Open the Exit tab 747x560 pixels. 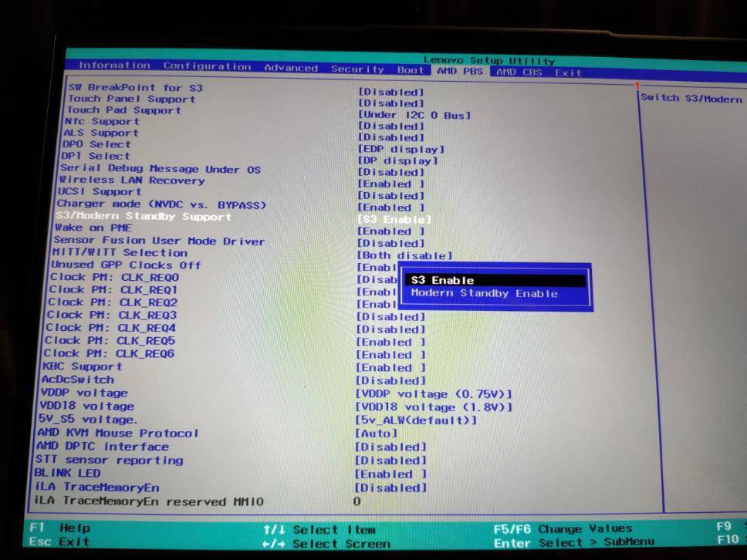point(568,73)
